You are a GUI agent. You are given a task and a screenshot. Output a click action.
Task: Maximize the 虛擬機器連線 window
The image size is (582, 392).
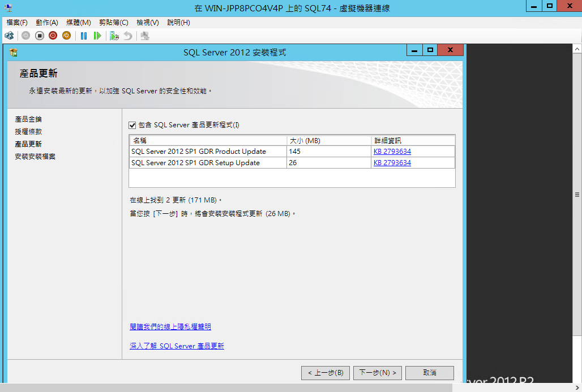pos(549,6)
